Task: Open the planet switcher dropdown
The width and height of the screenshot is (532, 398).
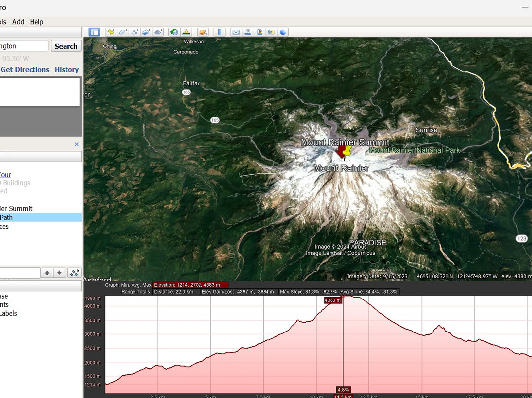Action: point(203,32)
